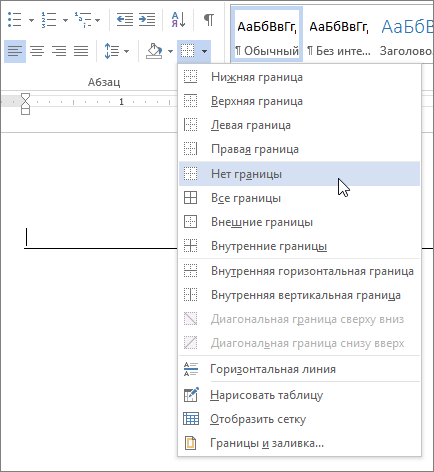The height and width of the screenshot is (472, 434).
Task: Click the left border icon
Action: point(191,125)
